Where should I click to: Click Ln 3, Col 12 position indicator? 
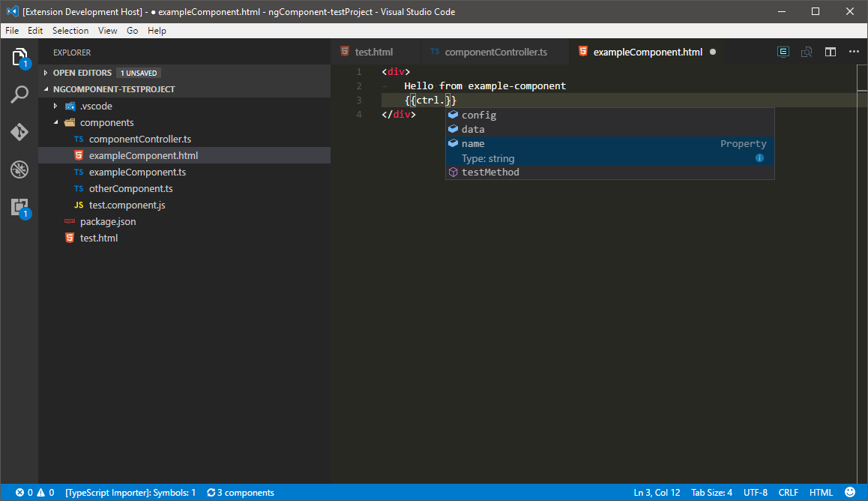click(x=657, y=492)
